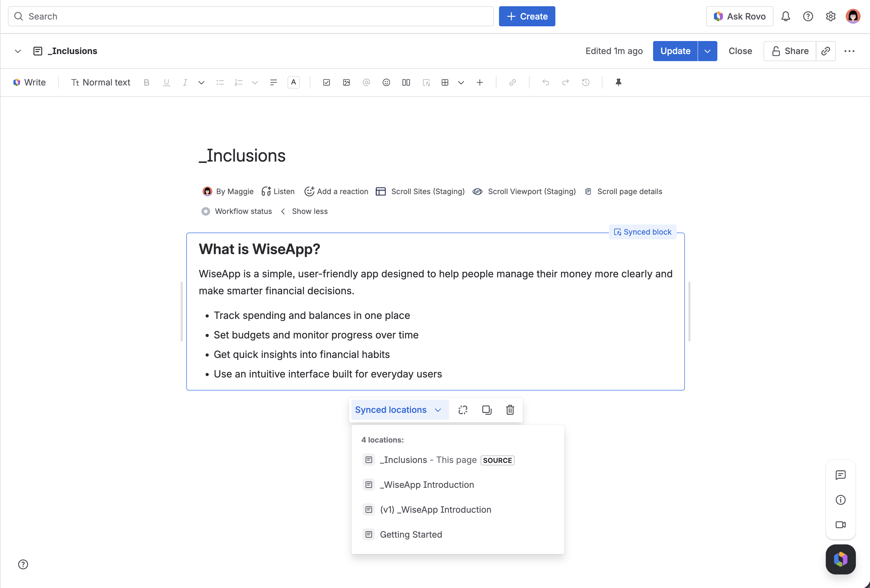The image size is (870, 588).
Task: Undo the last edit
Action: click(545, 82)
